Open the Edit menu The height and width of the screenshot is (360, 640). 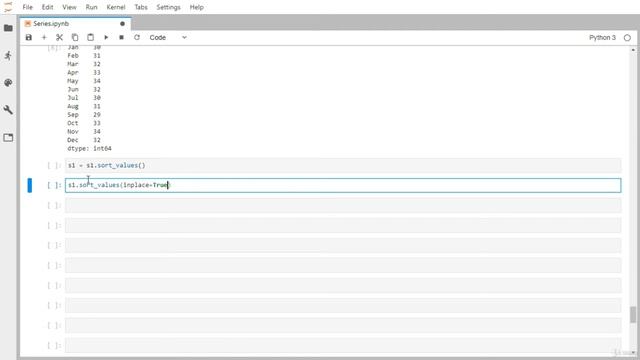pyautogui.click(x=47, y=7)
